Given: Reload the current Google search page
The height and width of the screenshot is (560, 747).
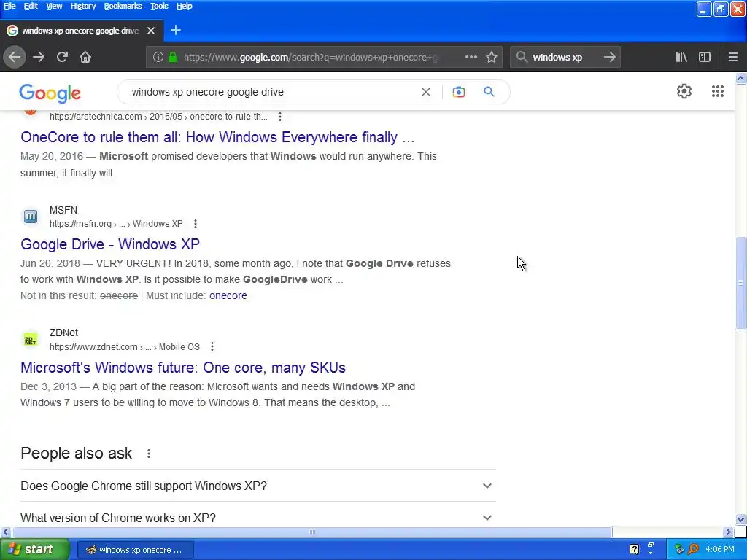Looking at the screenshot, I should point(62,57).
